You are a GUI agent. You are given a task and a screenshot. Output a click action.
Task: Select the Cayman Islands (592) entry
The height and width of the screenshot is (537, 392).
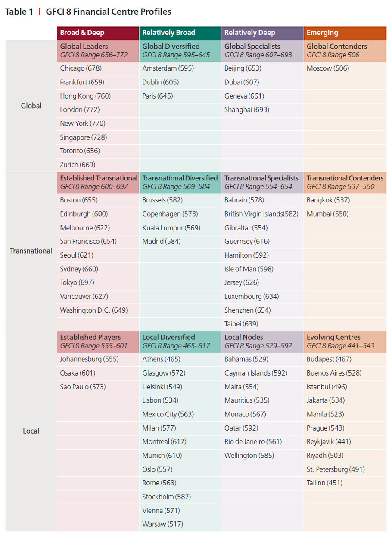click(255, 373)
